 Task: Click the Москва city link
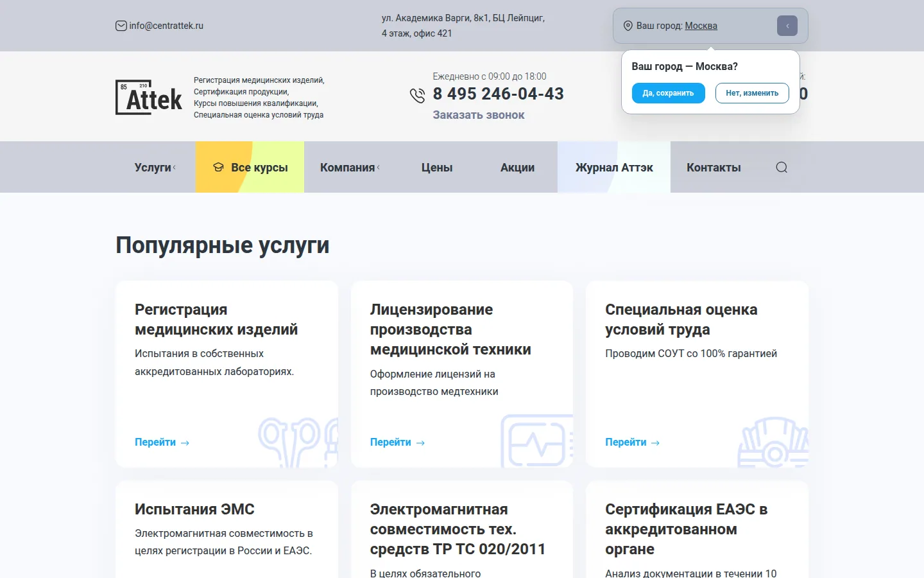click(701, 26)
